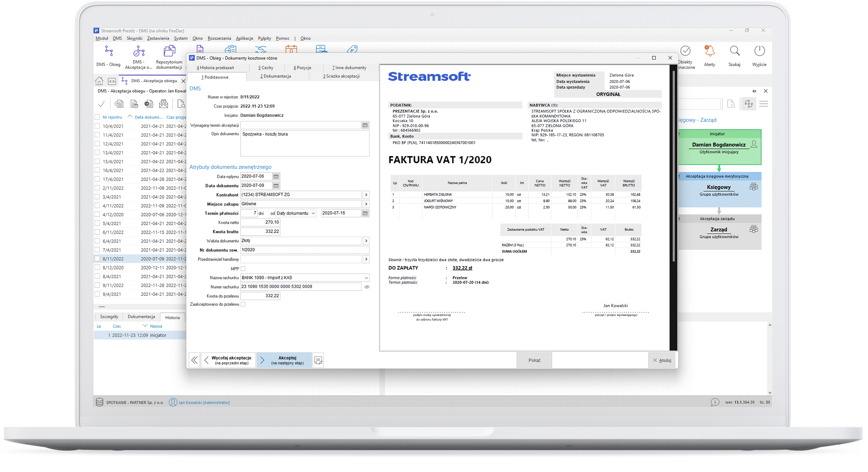Check the row 8/11/2022 checkbox
The height and width of the screenshot is (472, 868).
97,259
